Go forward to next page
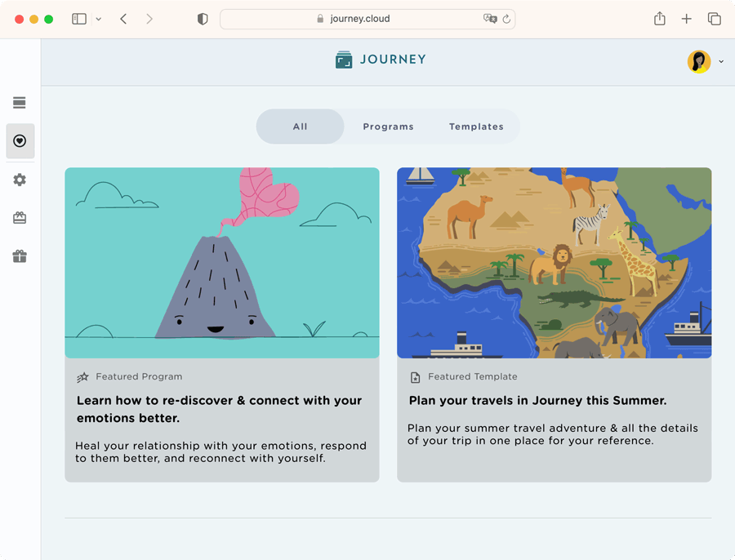 [149, 19]
